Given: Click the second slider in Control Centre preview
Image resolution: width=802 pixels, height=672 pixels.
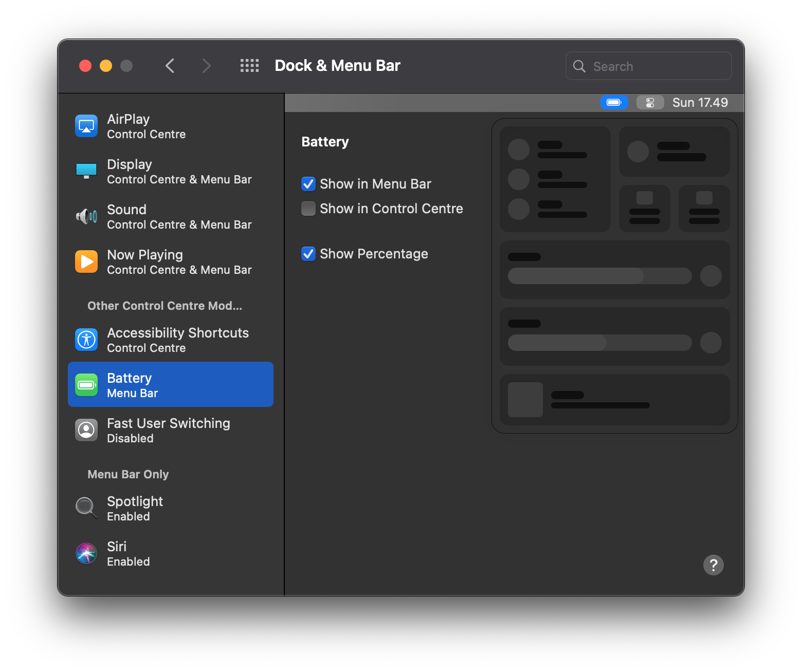Looking at the screenshot, I should pos(599,343).
